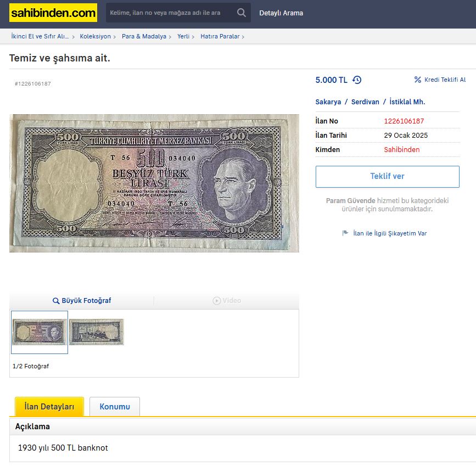Focus the keyword search input field

click(170, 13)
